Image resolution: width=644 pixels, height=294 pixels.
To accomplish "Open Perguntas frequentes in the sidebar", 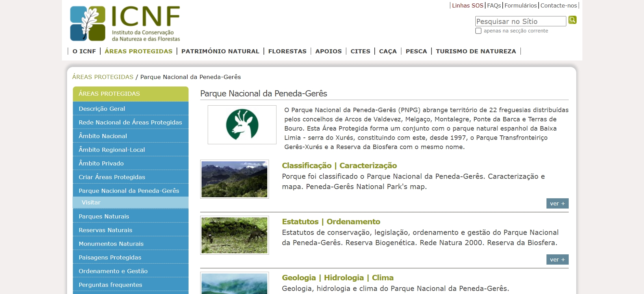I will pyautogui.click(x=131, y=284).
